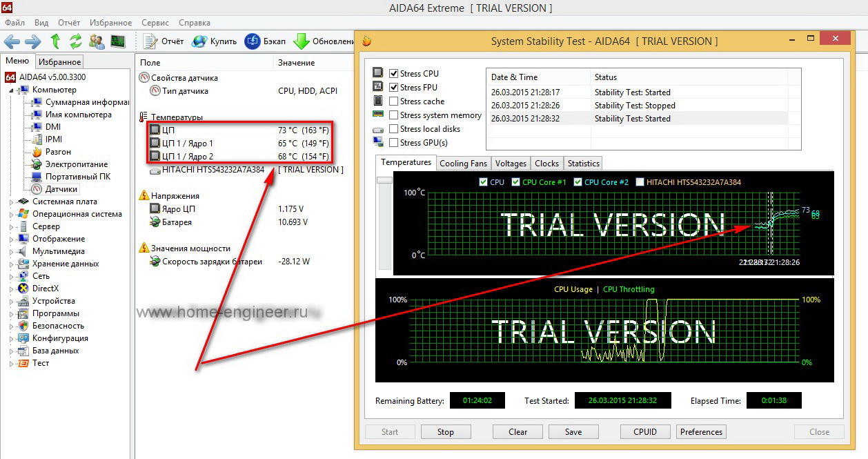This screenshot has width=868, height=459.
Task: Hide the CPU line in temperature graph
Action: (x=483, y=182)
